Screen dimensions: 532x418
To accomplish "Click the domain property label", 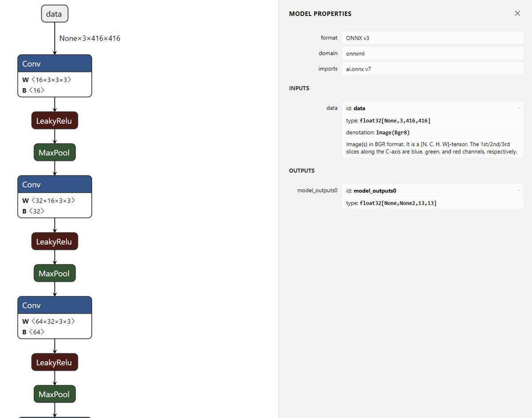I will tap(328, 53).
